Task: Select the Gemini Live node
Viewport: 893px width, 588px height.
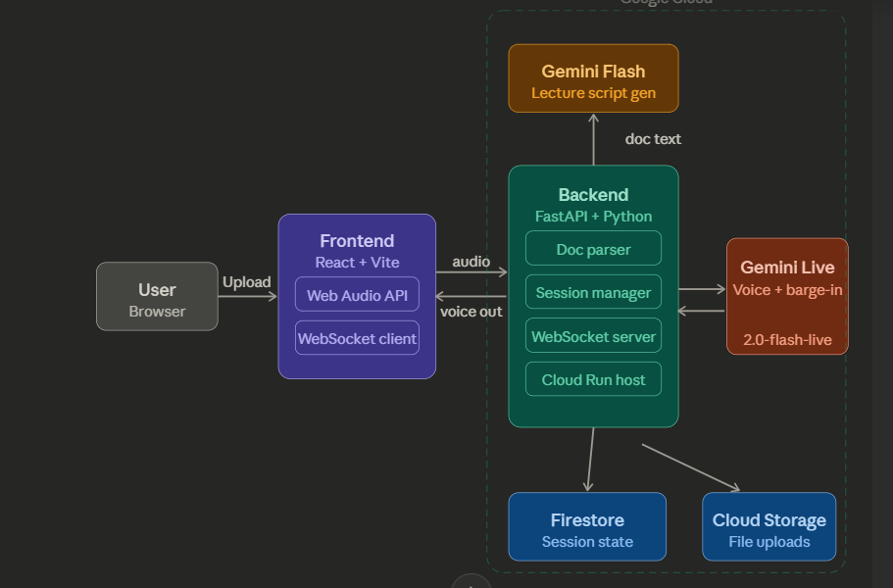Action: pos(788,297)
